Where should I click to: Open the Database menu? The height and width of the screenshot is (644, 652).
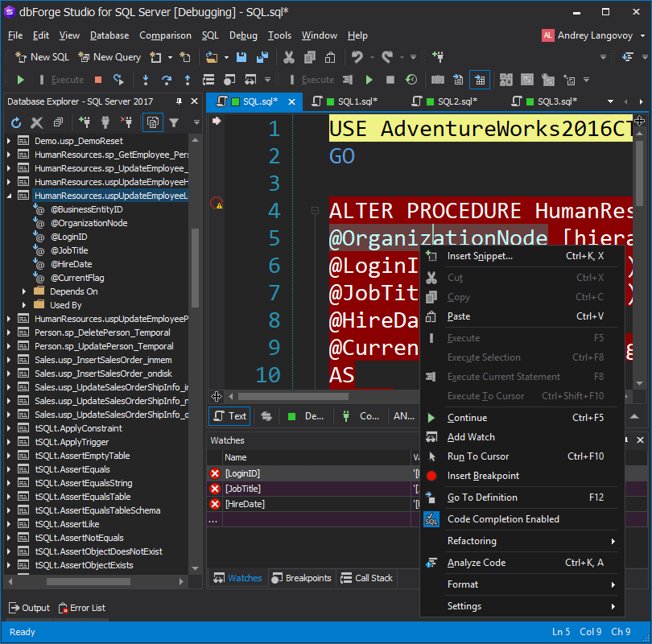109,35
